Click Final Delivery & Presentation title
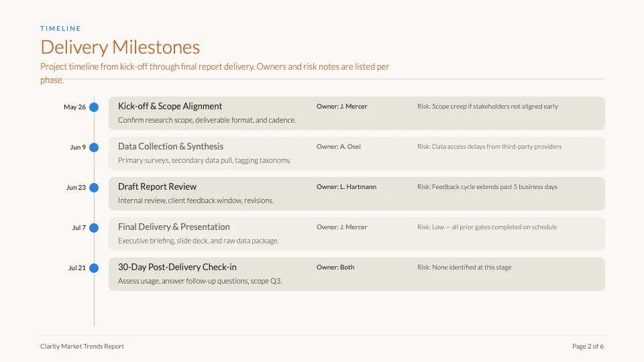644x362 pixels. pos(174,227)
